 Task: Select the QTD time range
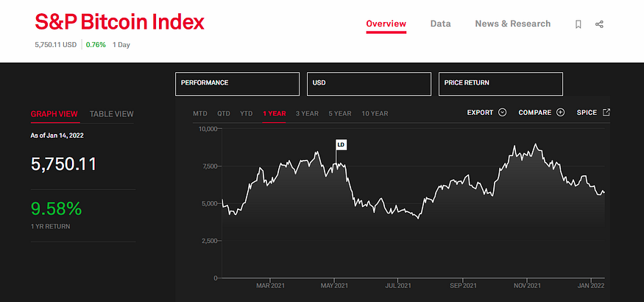[224, 113]
